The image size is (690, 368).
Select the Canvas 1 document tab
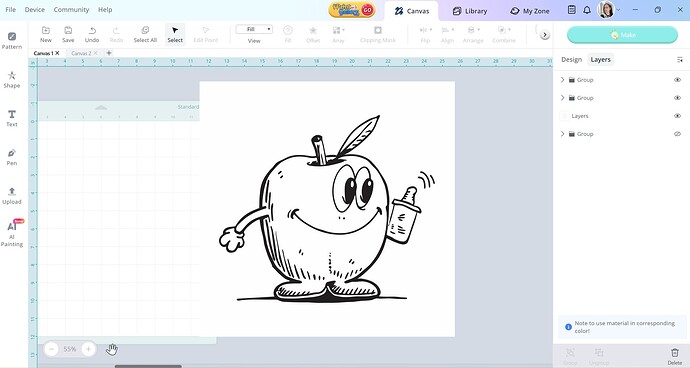point(43,53)
